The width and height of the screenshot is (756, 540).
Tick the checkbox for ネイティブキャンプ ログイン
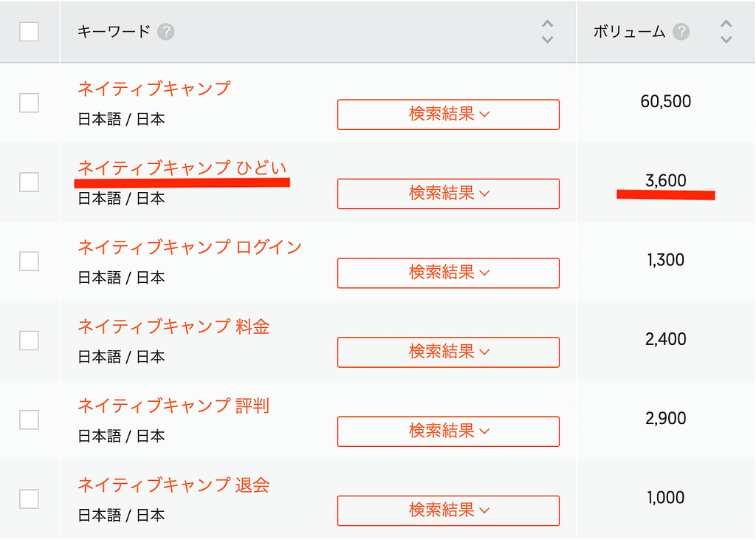(29, 261)
